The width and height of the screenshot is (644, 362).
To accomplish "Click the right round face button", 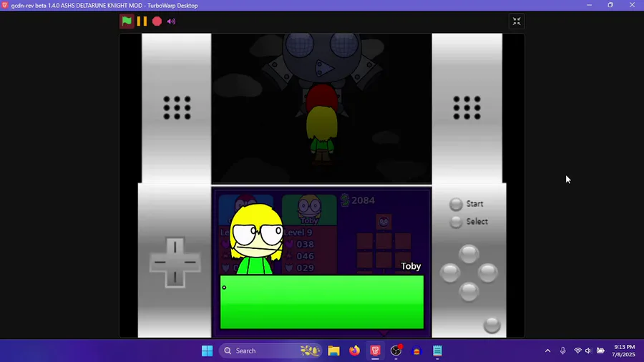I will coord(488,273).
